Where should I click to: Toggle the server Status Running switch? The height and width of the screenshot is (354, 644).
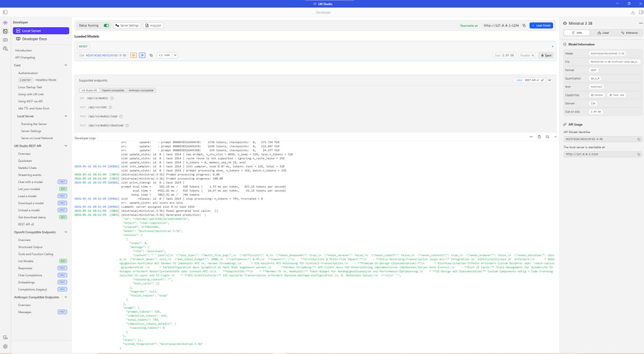[106, 25]
